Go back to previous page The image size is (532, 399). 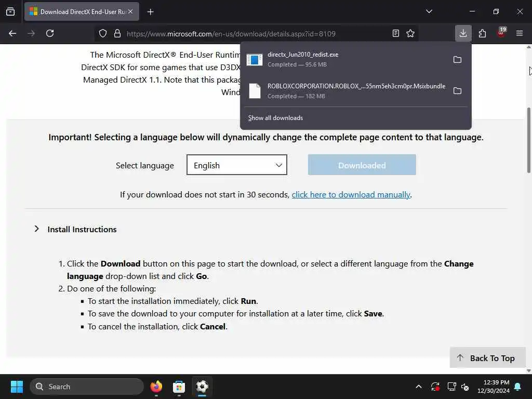(12, 33)
